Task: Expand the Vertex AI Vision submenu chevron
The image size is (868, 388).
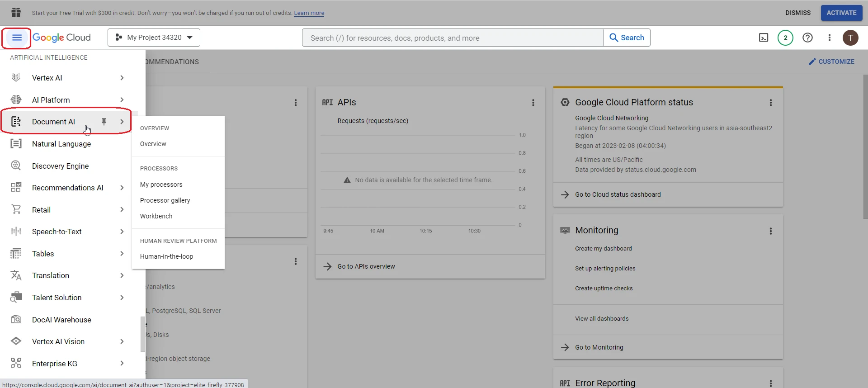Action: 122,341
